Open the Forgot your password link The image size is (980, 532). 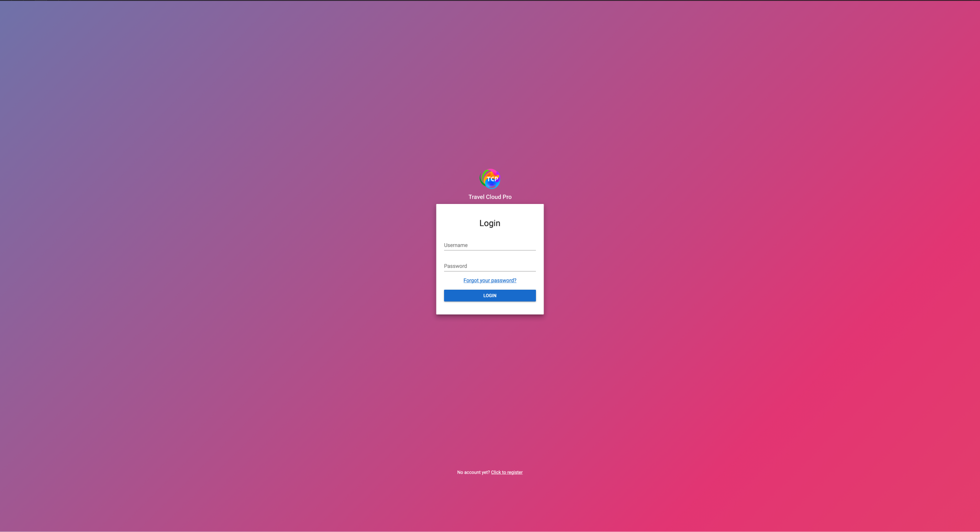[x=490, y=281]
